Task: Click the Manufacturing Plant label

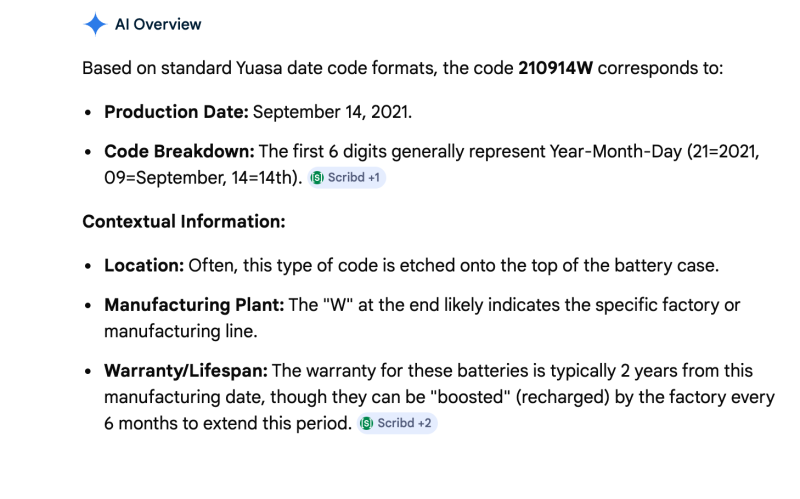Action: pos(194,305)
